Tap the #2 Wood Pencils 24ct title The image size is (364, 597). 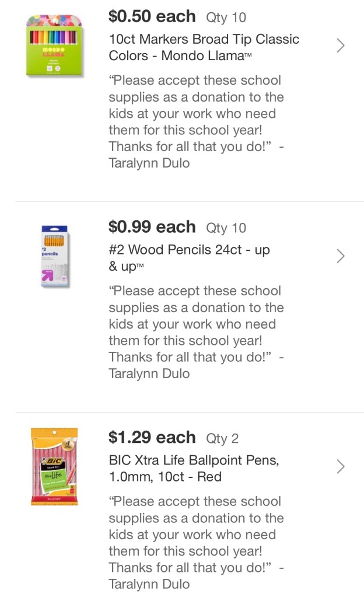pos(189,258)
